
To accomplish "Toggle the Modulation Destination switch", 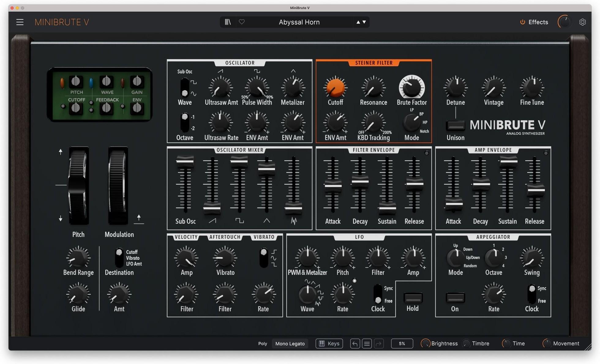I will (119, 258).
